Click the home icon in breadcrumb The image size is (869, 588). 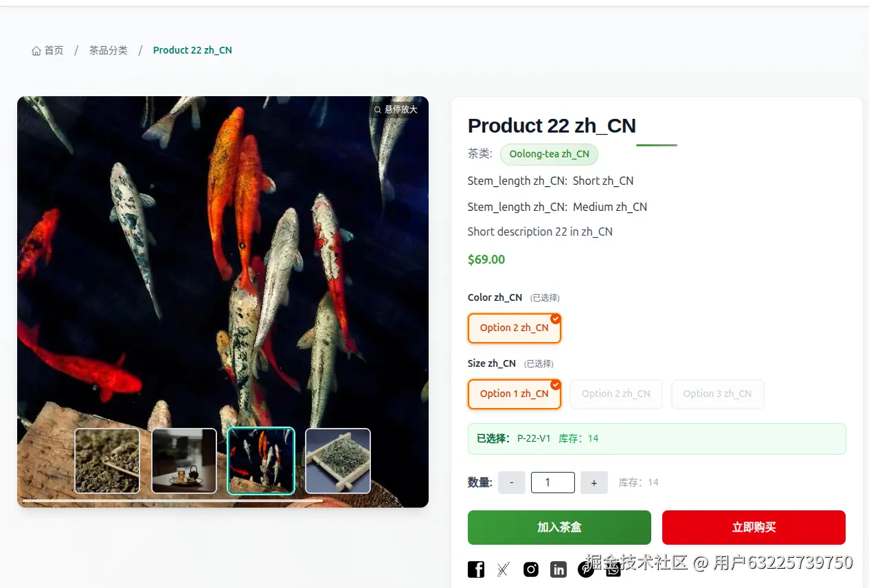tap(36, 51)
